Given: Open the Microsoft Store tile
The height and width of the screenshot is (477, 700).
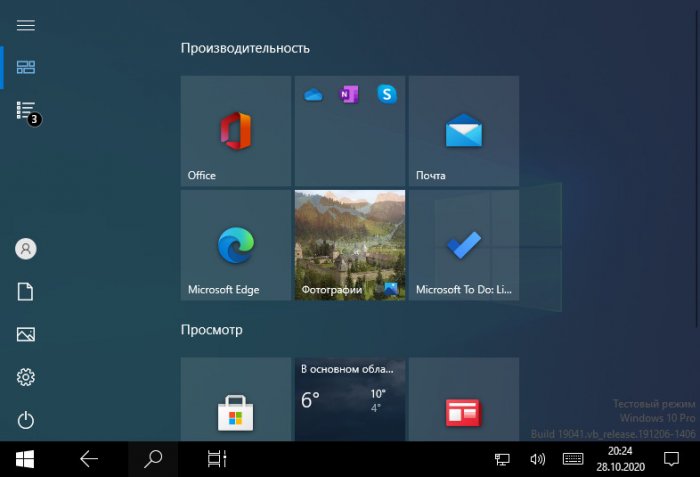Looking at the screenshot, I should [236, 399].
